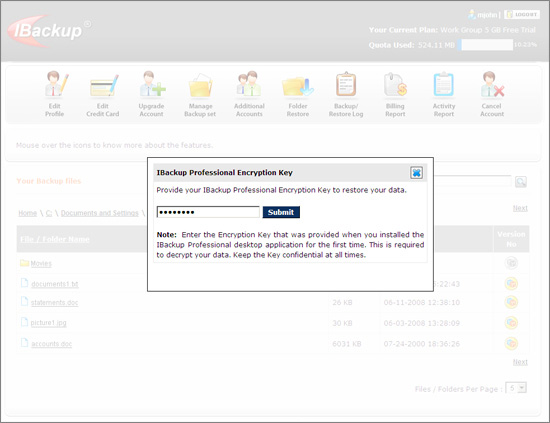This screenshot has width=550, height=423.
Task: Click the version icon for accounts.doc
Action: [511, 343]
